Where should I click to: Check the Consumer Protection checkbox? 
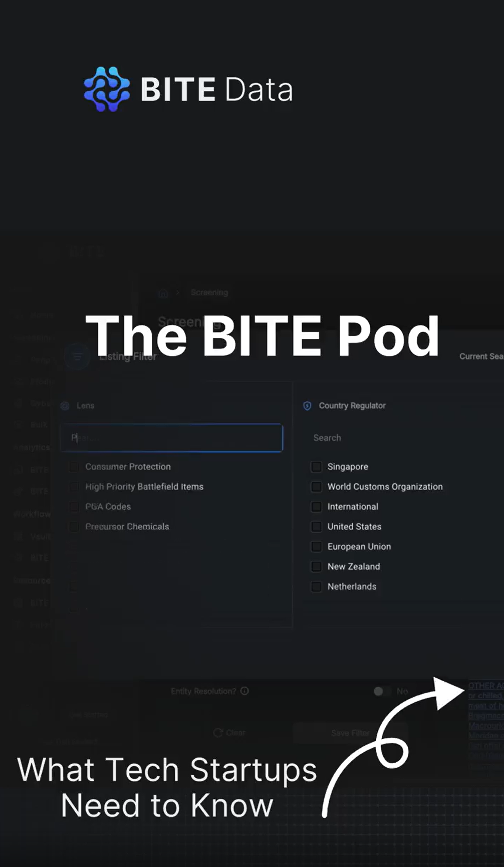[x=74, y=467]
